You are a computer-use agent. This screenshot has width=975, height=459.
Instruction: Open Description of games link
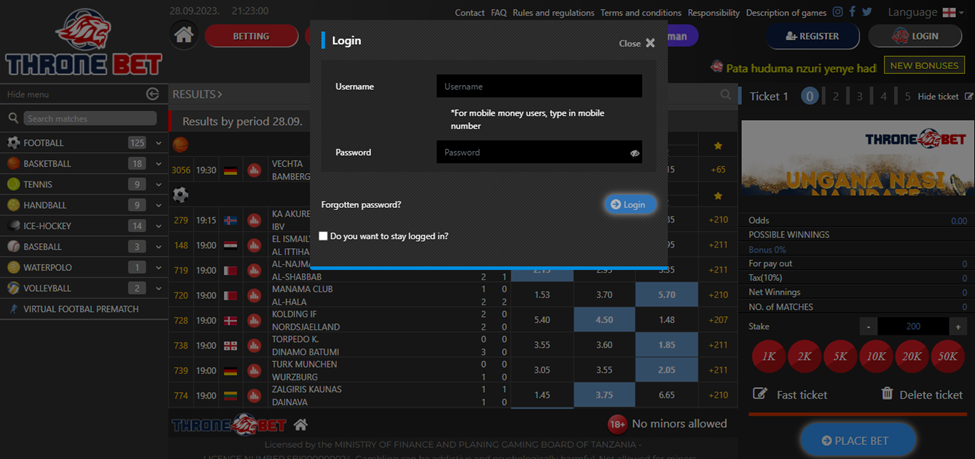[x=787, y=12]
